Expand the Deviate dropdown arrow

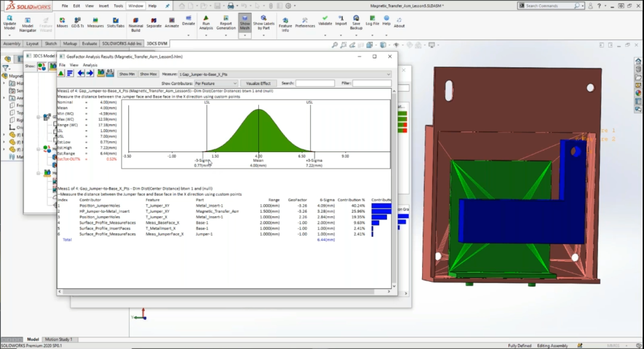[189, 35]
